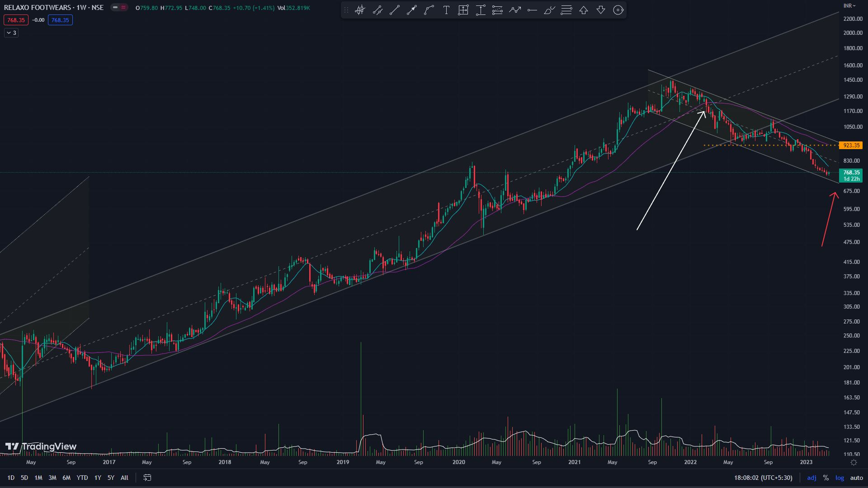Open the INR currency dropdown

[x=849, y=5]
